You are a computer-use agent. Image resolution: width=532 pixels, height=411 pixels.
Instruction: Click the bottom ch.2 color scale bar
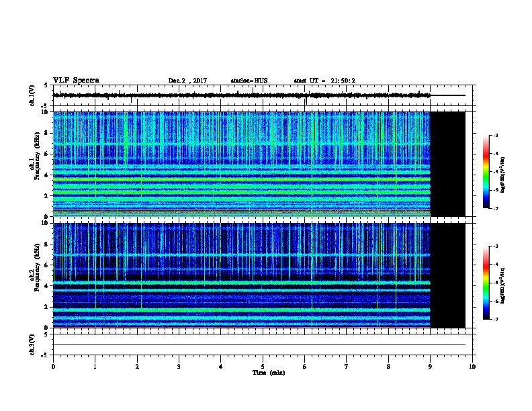pos(486,283)
